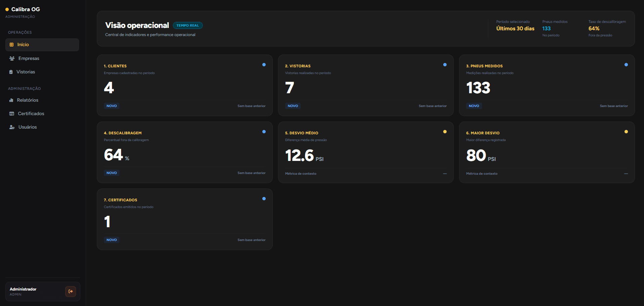Open the Início menu item
Image resolution: width=644 pixels, height=306 pixels.
[42, 45]
